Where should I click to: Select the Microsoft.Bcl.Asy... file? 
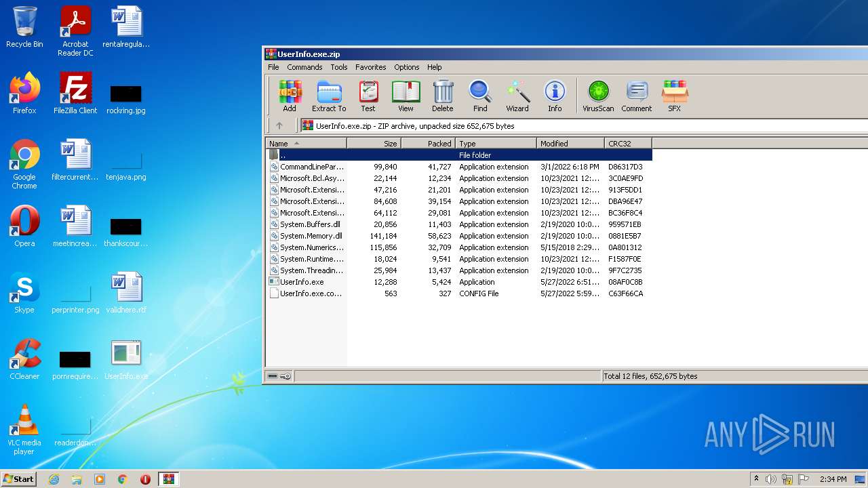click(x=458, y=178)
